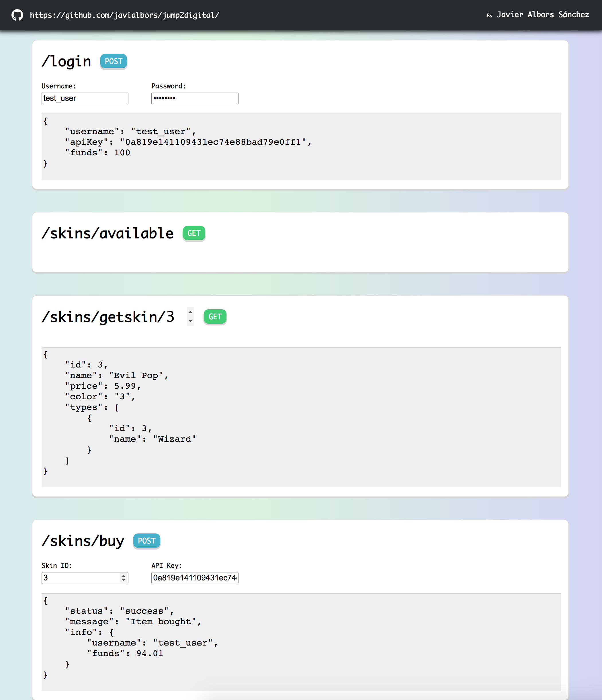Screen dimensions: 602x700
Task: Decrease the getskin ID using the down arrow
Action: coord(190,320)
